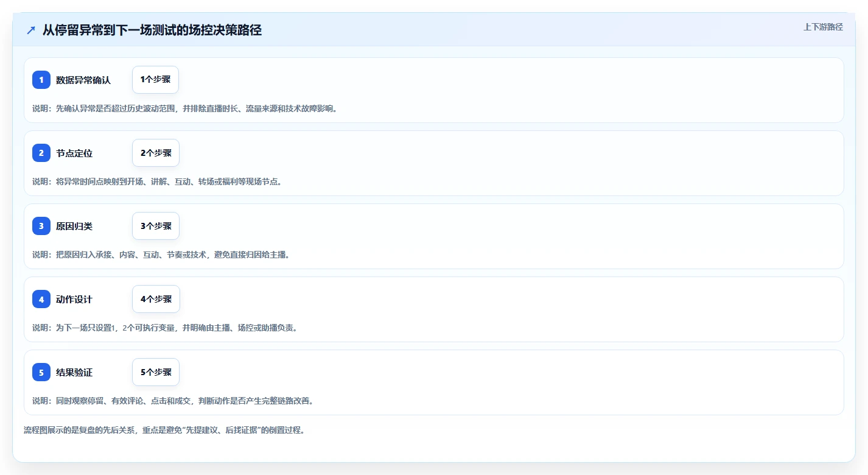Open the 5个步骤 button
This screenshot has width=868, height=475.
(156, 372)
